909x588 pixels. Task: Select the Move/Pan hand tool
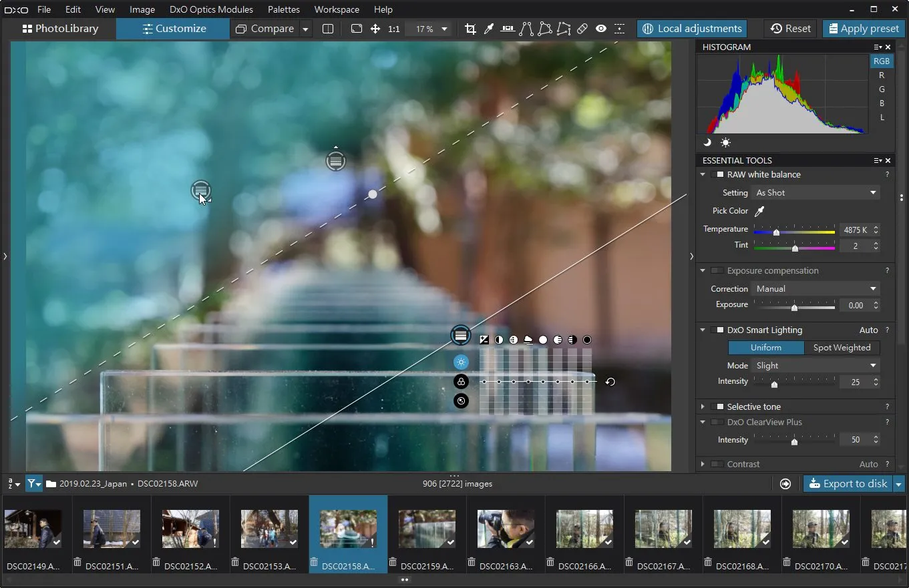375,29
